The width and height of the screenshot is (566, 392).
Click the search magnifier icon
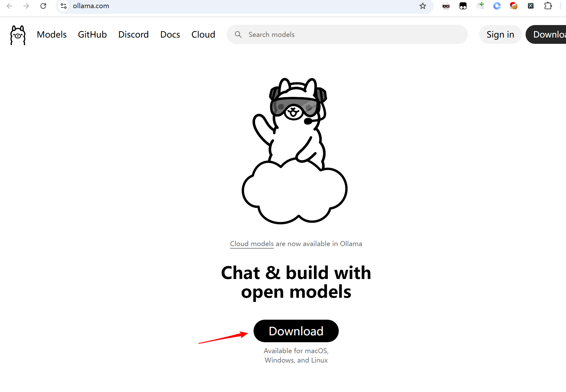click(x=238, y=34)
